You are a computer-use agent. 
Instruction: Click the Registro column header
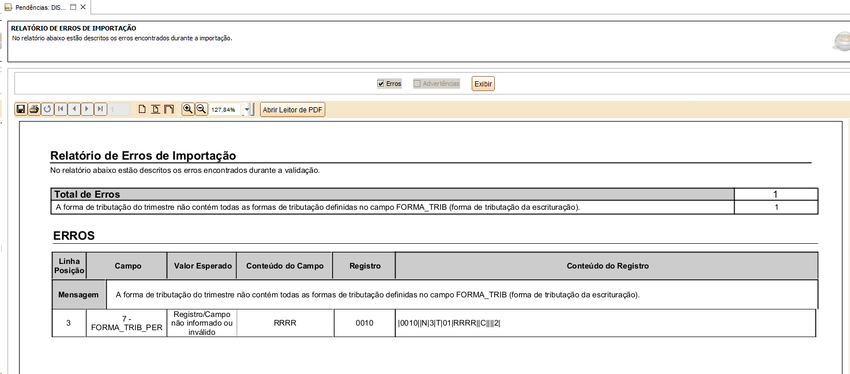(x=365, y=266)
